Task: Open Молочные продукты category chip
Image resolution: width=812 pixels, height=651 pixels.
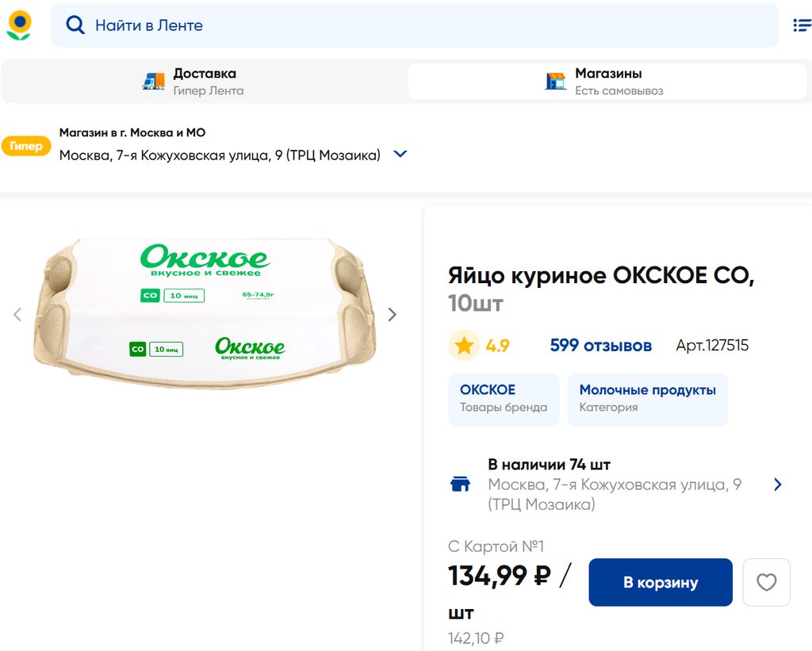Action: 647,399
